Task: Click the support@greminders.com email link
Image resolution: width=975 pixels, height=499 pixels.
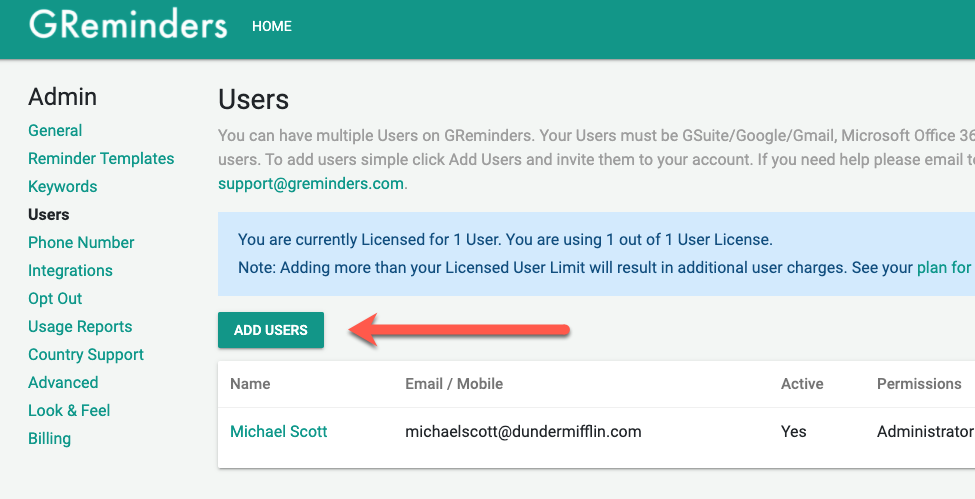Action: coord(311,184)
